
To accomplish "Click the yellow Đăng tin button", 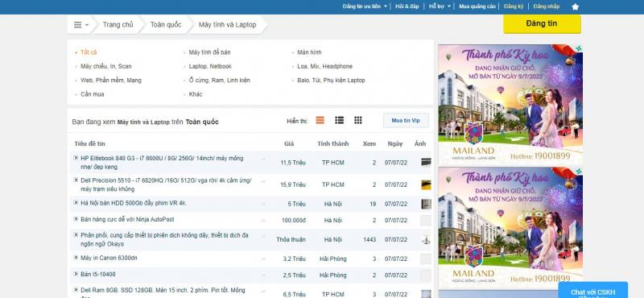I will pos(542,24).
